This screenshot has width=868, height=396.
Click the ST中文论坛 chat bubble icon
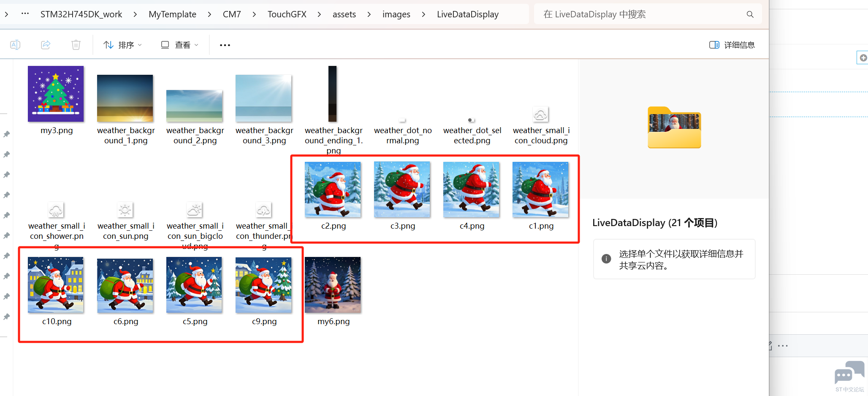point(849,372)
